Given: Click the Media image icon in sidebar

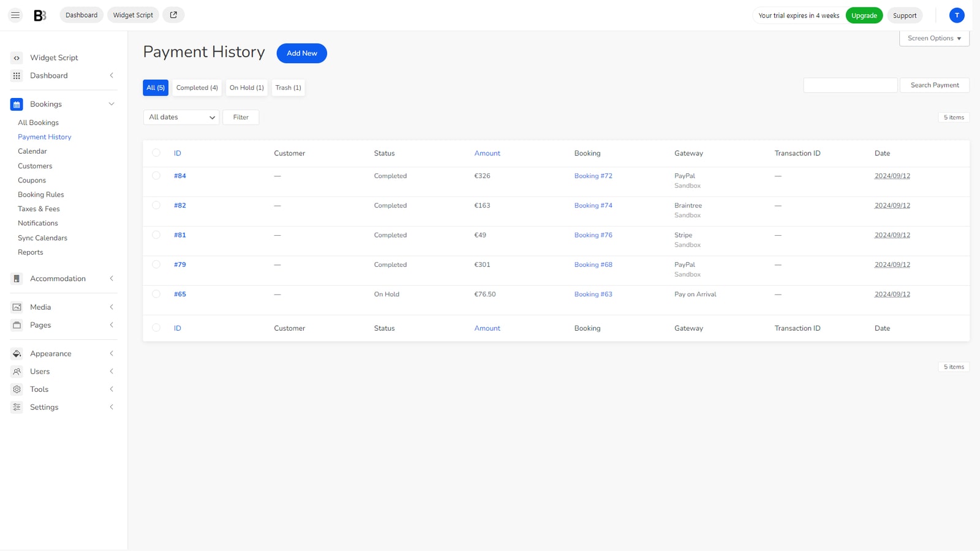Looking at the screenshot, I should pyautogui.click(x=16, y=307).
